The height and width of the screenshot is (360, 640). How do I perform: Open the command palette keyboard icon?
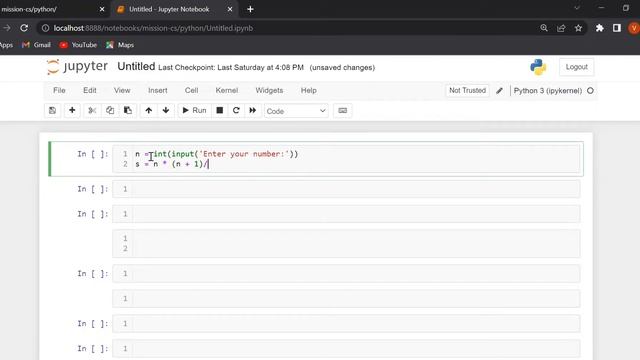point(342,111)
